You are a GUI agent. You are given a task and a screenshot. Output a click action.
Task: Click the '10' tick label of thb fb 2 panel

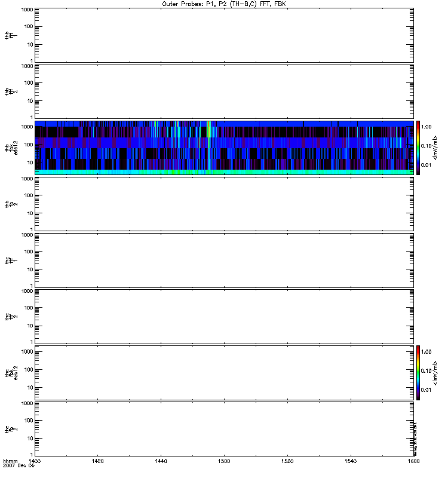pyautogui.click(x=30, y=213)
